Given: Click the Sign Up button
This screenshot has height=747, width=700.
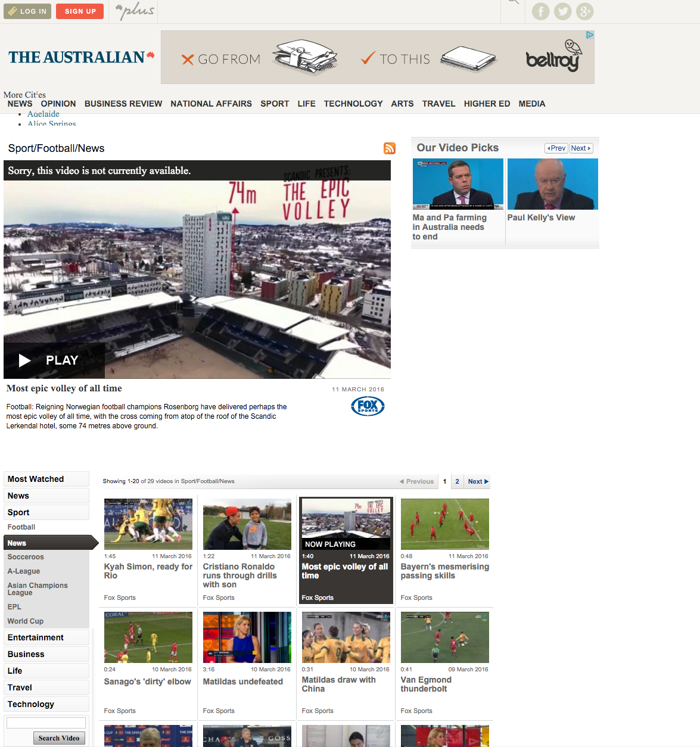Looking at the screenshot, I should pos(80,11).
